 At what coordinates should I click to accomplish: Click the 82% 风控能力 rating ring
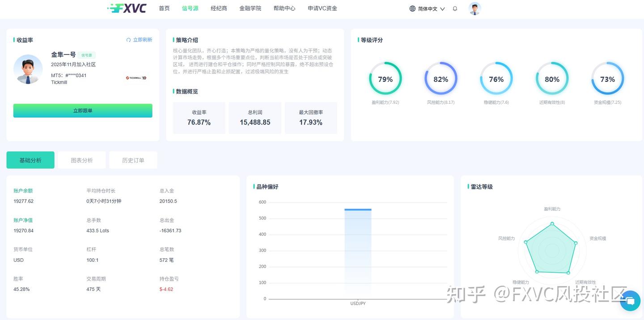pyautogui.click(x=441, y=79)
